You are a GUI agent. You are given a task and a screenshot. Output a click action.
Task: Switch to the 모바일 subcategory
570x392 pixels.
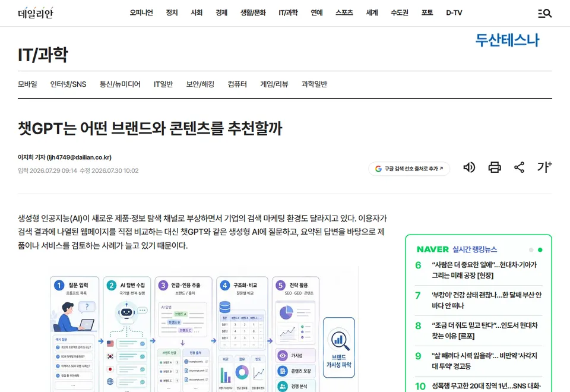point(28,84)
